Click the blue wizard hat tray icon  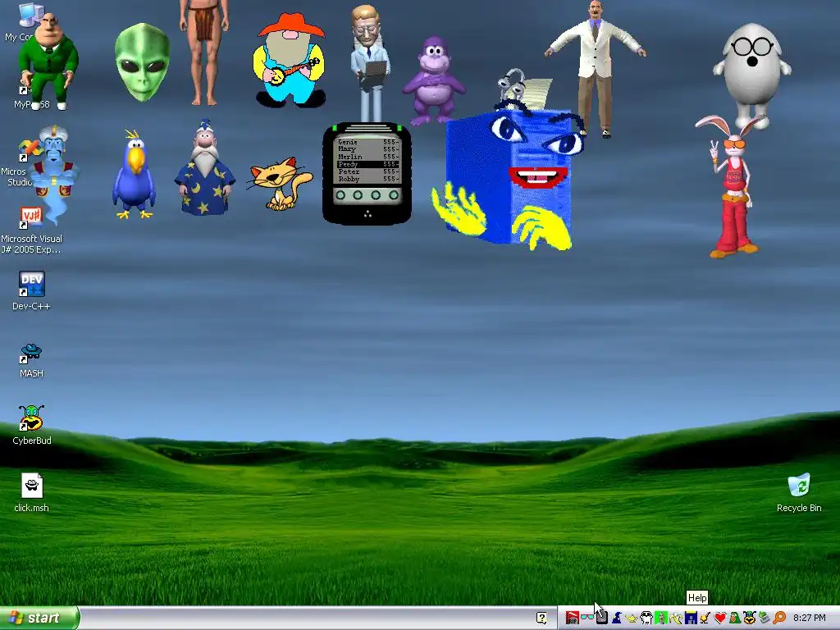pyautogui.click(x=617, y=618)
